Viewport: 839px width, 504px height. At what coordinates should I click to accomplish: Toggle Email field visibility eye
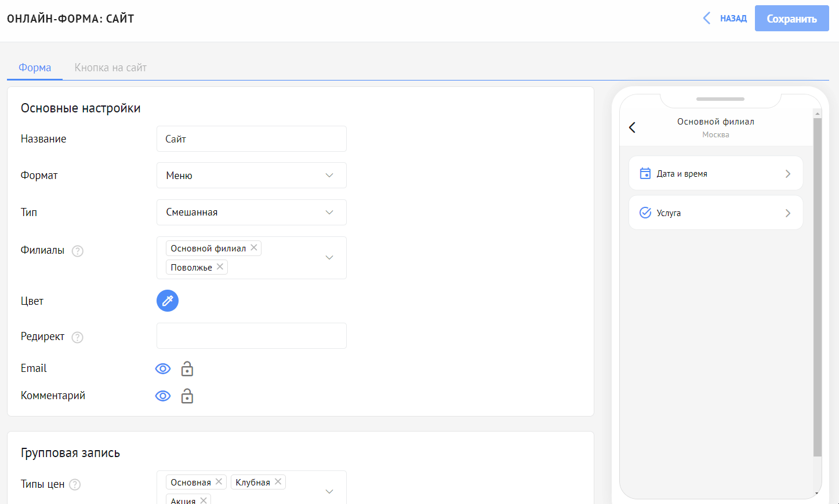point(163,369)
